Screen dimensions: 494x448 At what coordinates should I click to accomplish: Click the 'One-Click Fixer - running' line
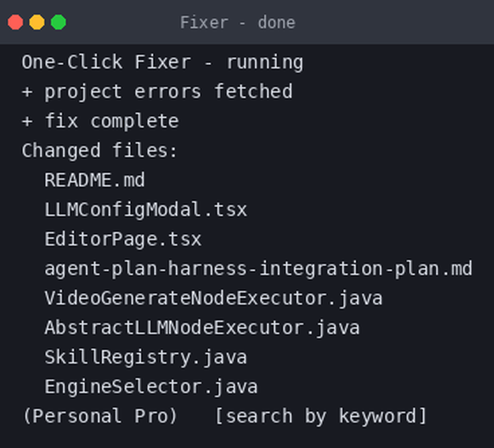tap(162, 62)
